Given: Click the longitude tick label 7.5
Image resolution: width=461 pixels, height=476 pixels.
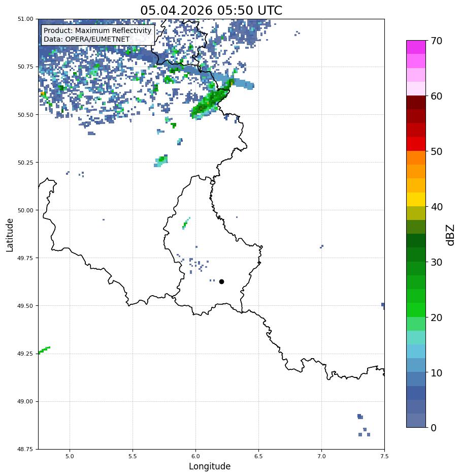Looking at the screenshot, I should [x=384, y=456].
